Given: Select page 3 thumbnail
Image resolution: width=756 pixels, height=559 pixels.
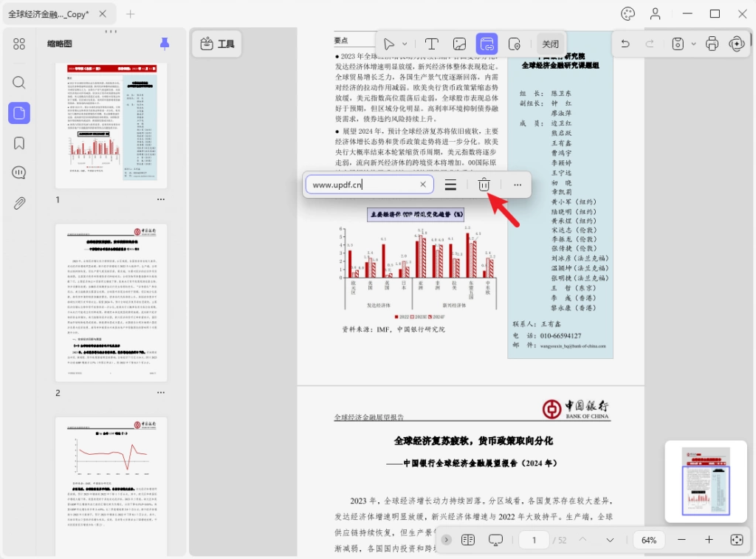Looking at the screenshot, I should [x=111, y=486].
